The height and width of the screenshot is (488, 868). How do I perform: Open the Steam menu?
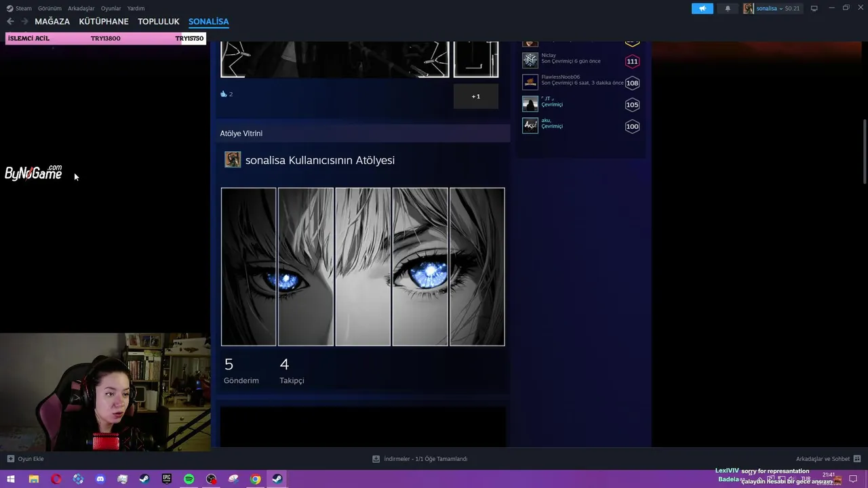pos(19,8)
